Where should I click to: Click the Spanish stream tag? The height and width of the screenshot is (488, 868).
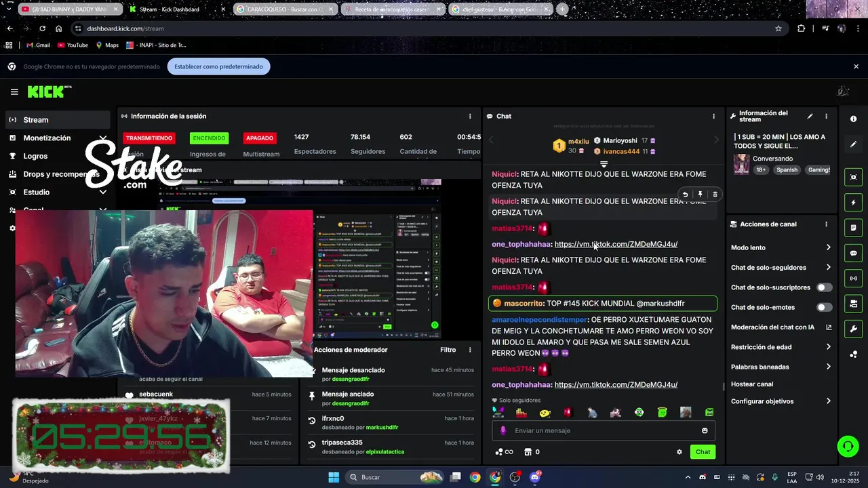787,170
